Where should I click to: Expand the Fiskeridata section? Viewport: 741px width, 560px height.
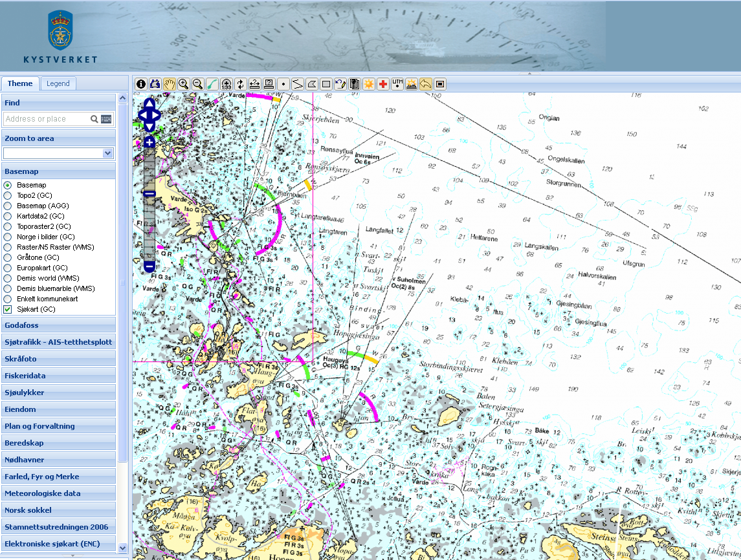point(58,376)
